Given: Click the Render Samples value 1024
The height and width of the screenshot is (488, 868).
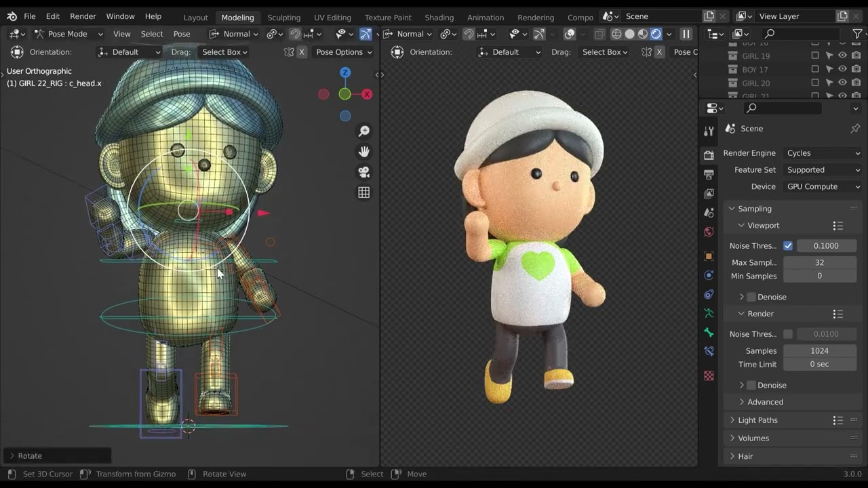Looking at the screenshot, I should pyautogui.click(x=820, y=350).
